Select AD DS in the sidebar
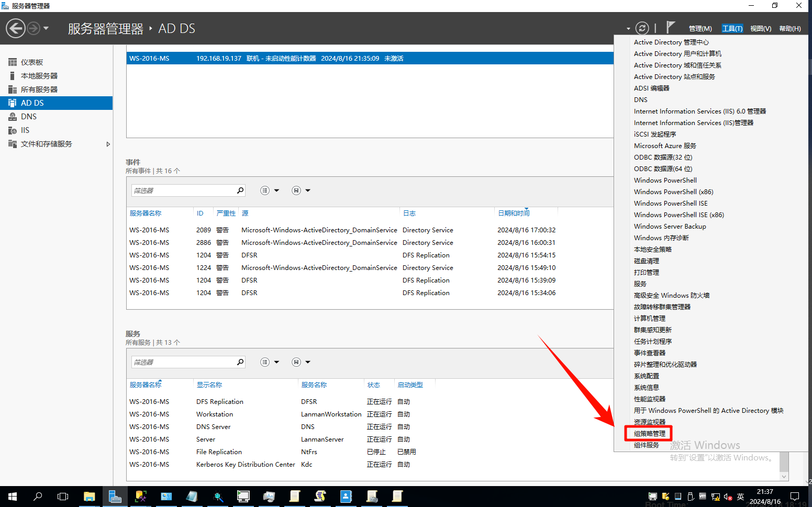Screen dimensions: 812x507 (x=56, y=103)
